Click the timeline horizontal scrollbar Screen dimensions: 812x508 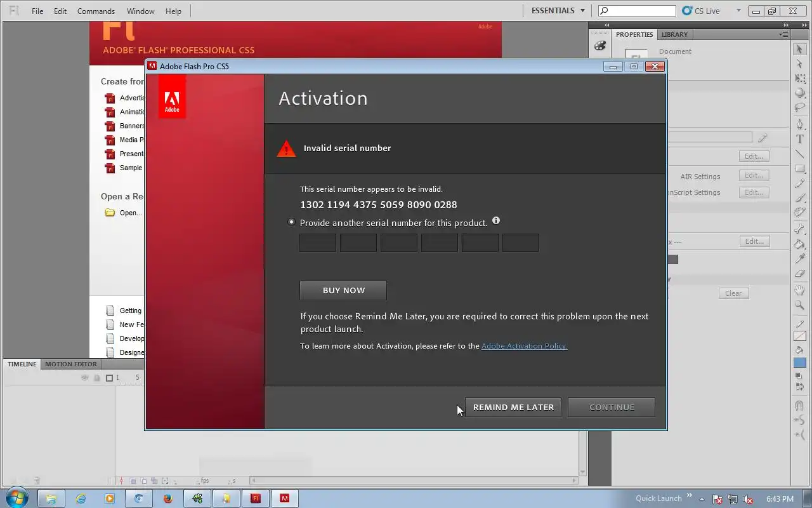pos(412,481)
